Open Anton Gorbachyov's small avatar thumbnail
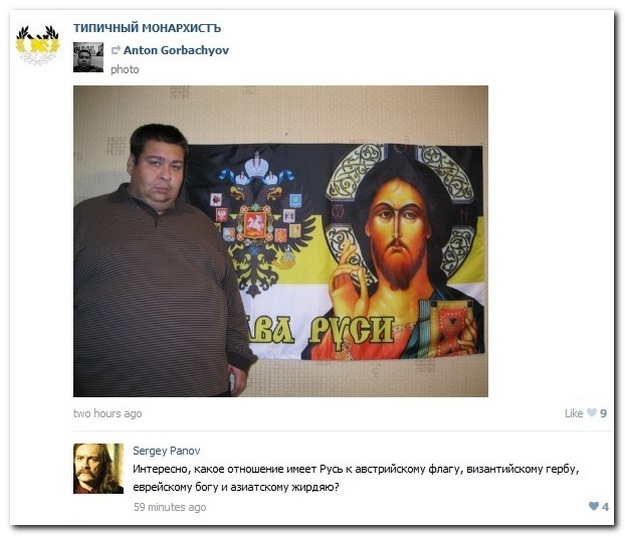 point(88,57)
